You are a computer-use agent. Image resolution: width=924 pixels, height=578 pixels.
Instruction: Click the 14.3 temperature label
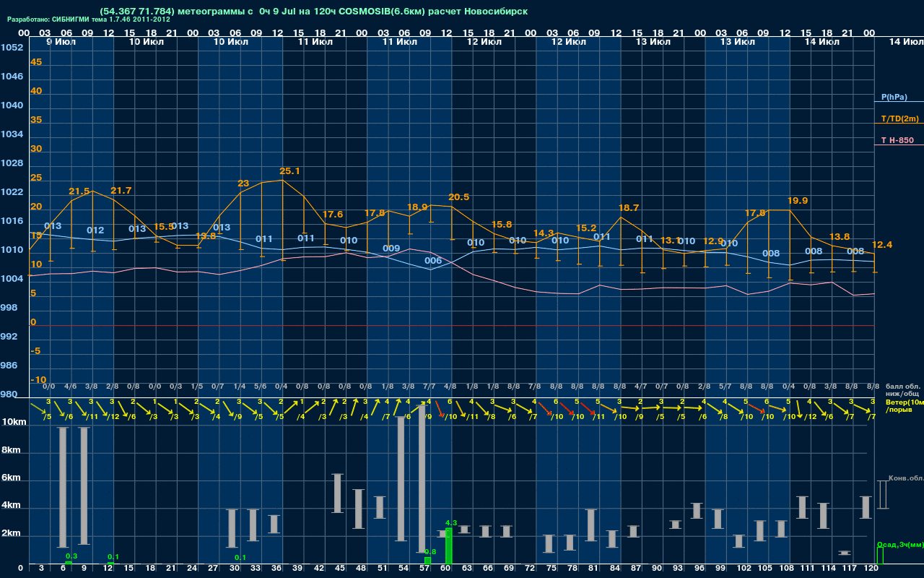pos(543,233)
